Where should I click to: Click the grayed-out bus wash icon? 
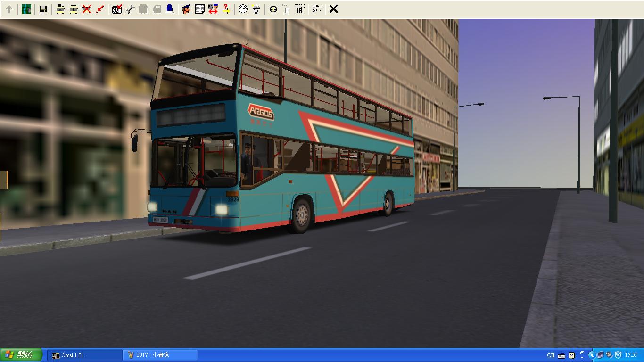(x=143, y=9)
